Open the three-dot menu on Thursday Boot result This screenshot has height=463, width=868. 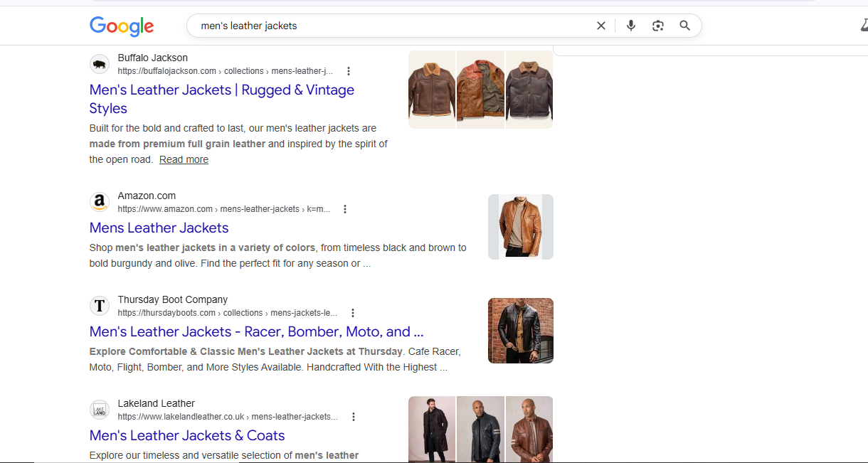click(x=353, y=313)
